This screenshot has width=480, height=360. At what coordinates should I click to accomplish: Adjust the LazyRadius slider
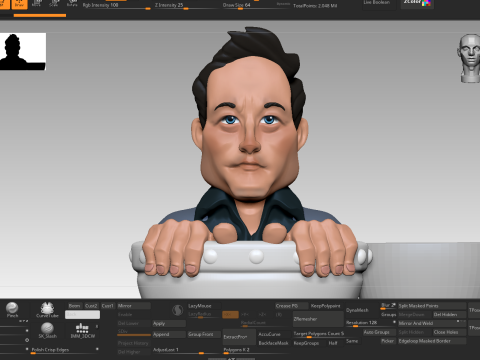pyautogui.click(x=204, y=314)
